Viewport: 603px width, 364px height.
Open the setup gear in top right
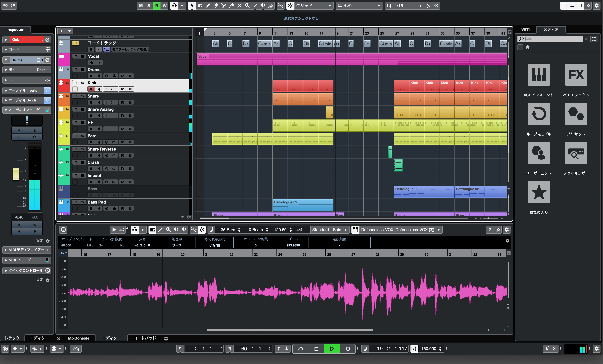click(597, 5)
